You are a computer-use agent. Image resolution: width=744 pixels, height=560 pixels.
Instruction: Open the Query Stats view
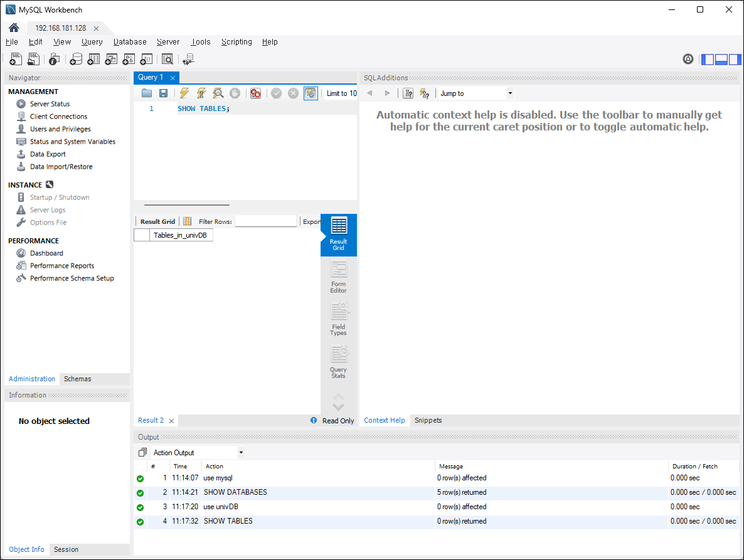click(338, 362)
